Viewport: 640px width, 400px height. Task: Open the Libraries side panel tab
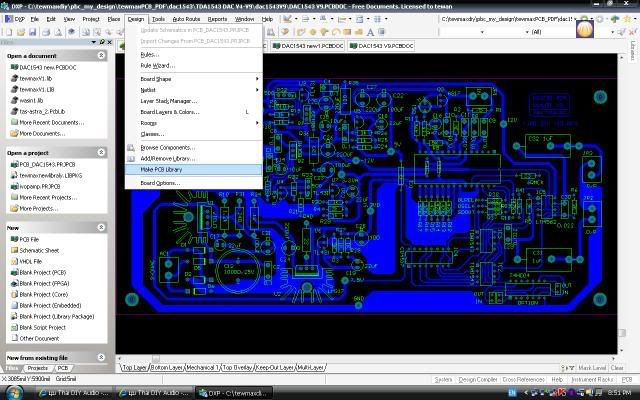[x=633, y=50]
